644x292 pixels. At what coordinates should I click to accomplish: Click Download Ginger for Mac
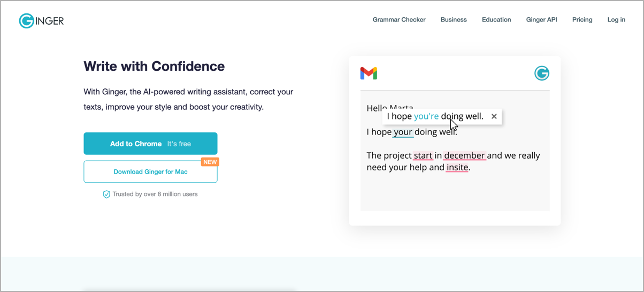[x=150, y=172]
